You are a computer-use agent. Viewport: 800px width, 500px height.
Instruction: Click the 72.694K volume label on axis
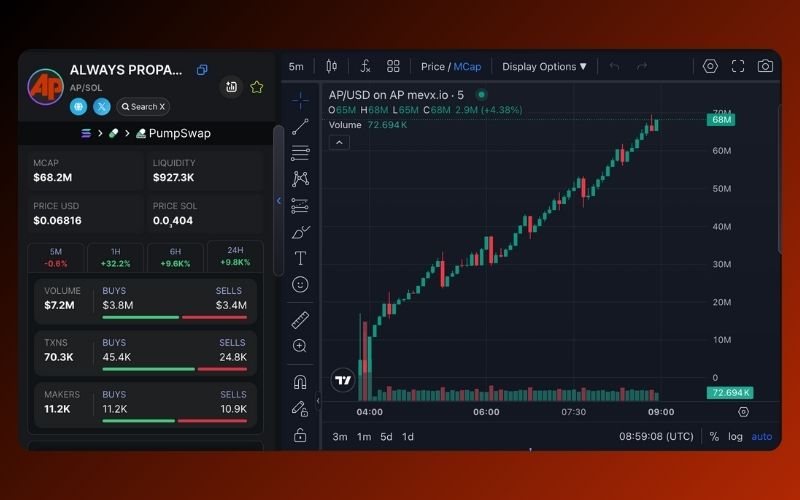[730, 392]
